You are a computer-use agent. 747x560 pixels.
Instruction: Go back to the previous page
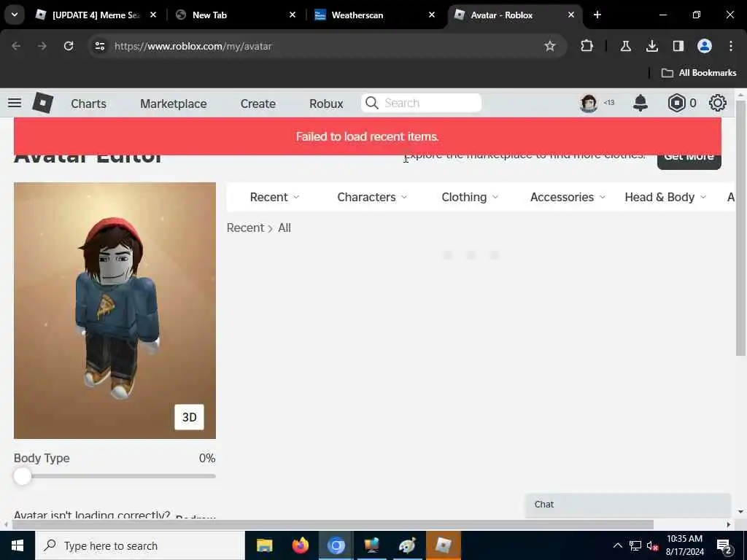(x=16, y=46)
